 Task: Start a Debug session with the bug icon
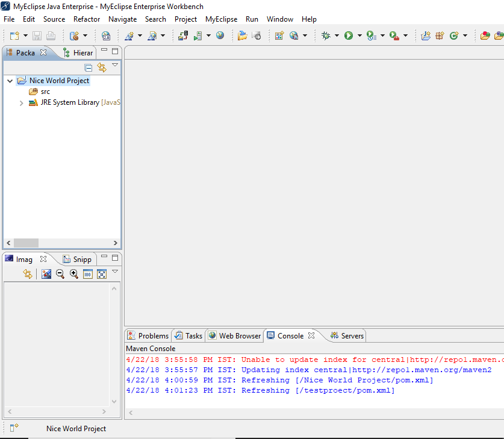[326, 36]
